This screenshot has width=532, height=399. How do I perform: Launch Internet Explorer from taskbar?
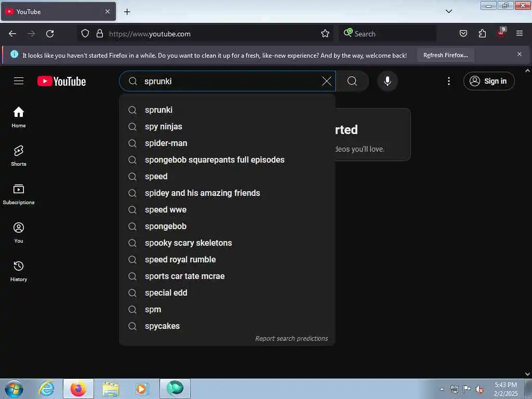tap(46, 389)
